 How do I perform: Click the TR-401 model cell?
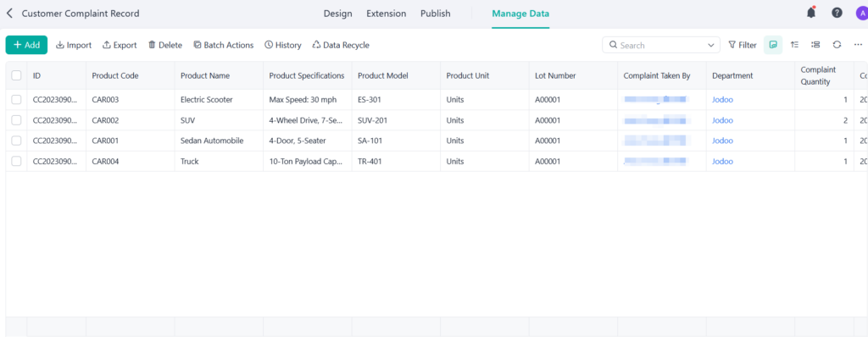(x=396, y=162)
